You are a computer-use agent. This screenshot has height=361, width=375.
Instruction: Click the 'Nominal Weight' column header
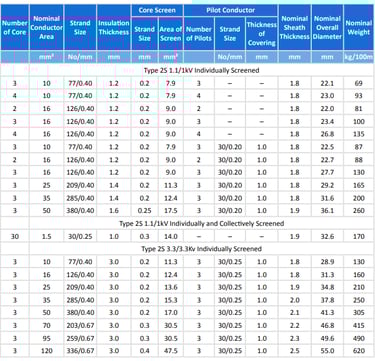pos(359,28)
